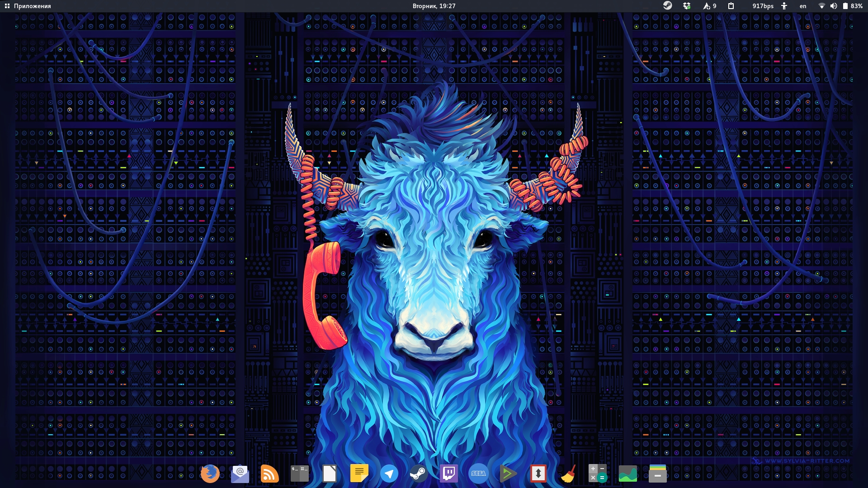Open the broom cleaner app icon
This screenshot has width=868, height=488.
pos(568,474)
